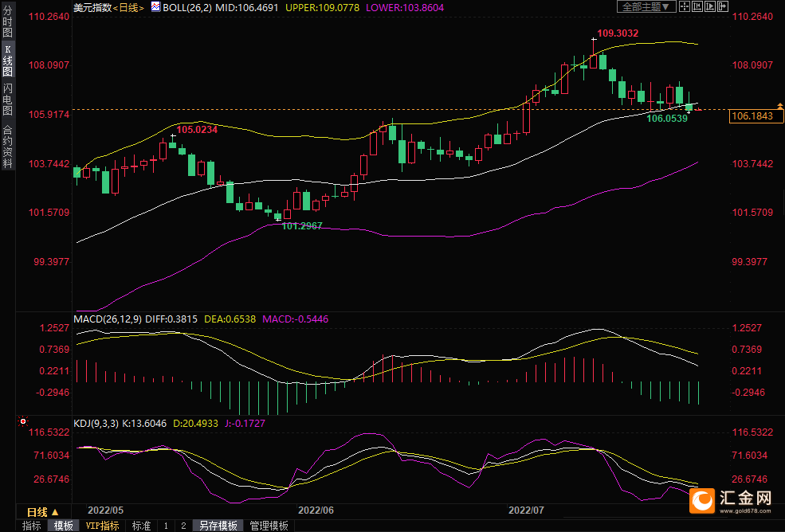
Task: Select the 模板 tab
Action: (x=64, y=526)
